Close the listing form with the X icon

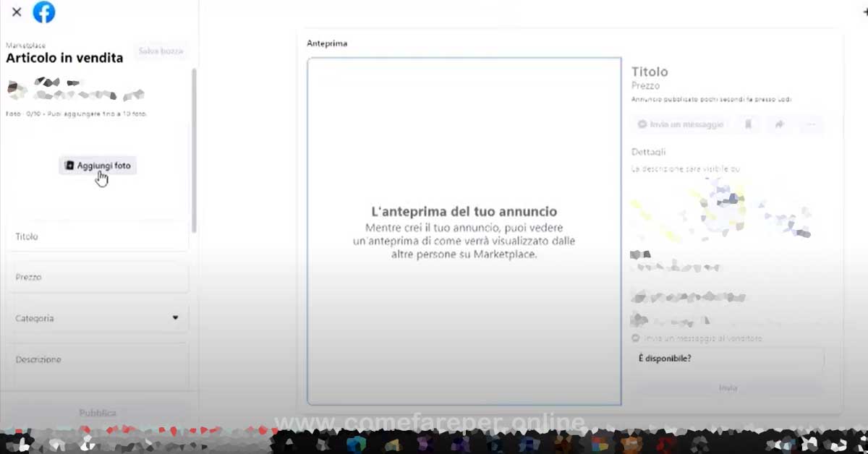[16, 12]
